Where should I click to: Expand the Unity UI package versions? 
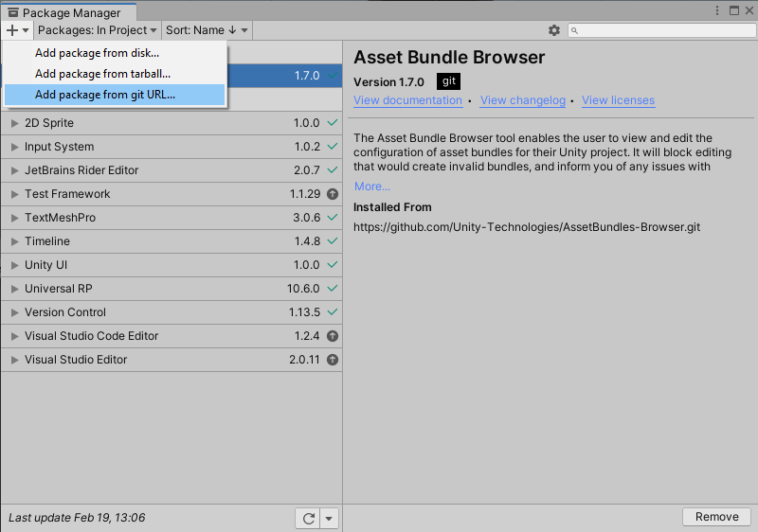pyautogui.click(x=15, y=265)
